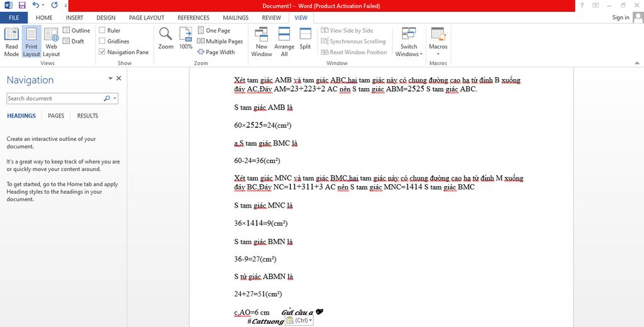Switch to Read Mode view
644x327 pixels.
pos(11,42)
